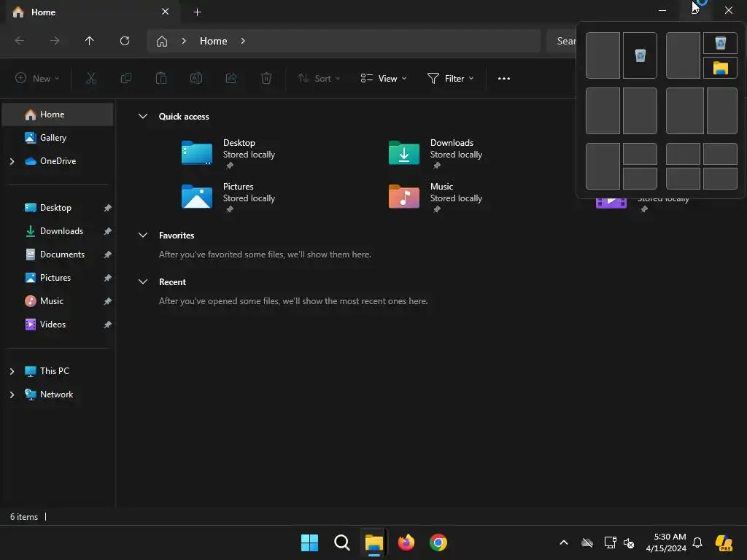Launch Firefox from the taskbar
The image size is (747, 560).
click(x=406, y=542)
